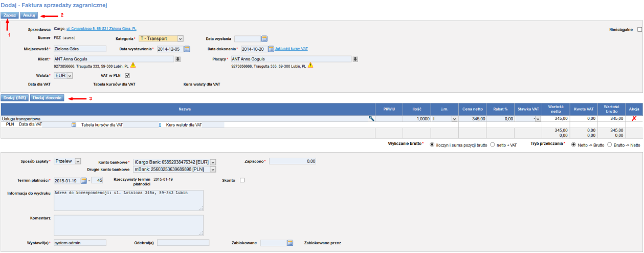Open calendar icon in PLN Data dla VAT row
The image size is (644, 253).
tap(74, 124)
